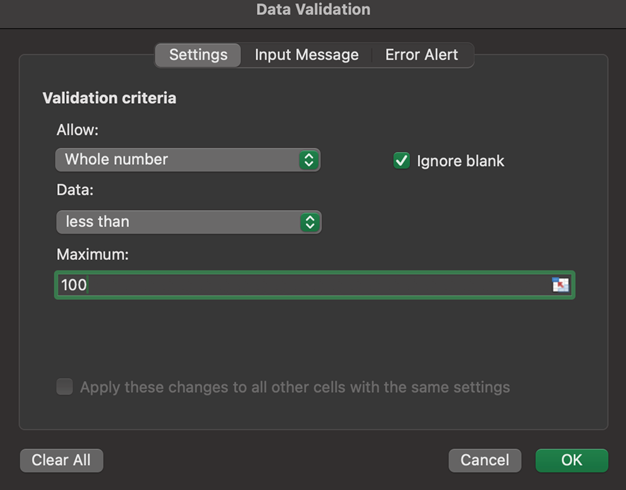Viewport: 626px width, 490px height.
Task: Switch to the Error Alert tab
Action: (421, 55)
